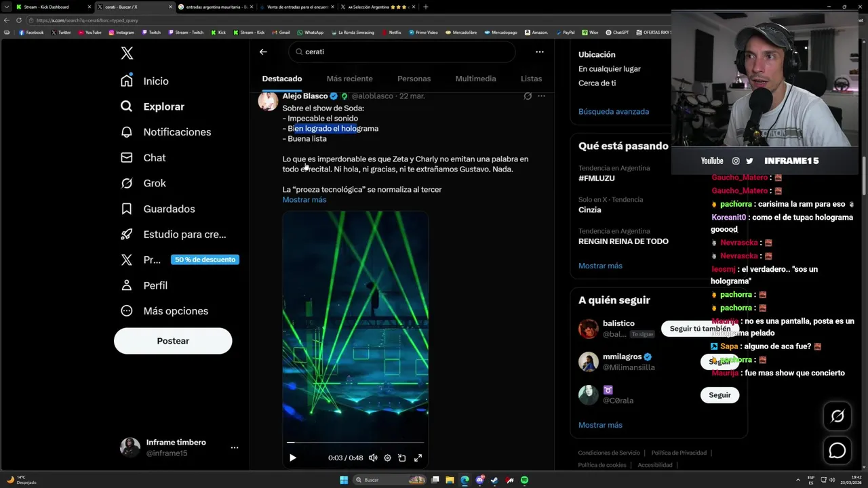Follow back balistico with Seguir tú también
The width and height of the screenshot is (868, 488).
point(701,329)
